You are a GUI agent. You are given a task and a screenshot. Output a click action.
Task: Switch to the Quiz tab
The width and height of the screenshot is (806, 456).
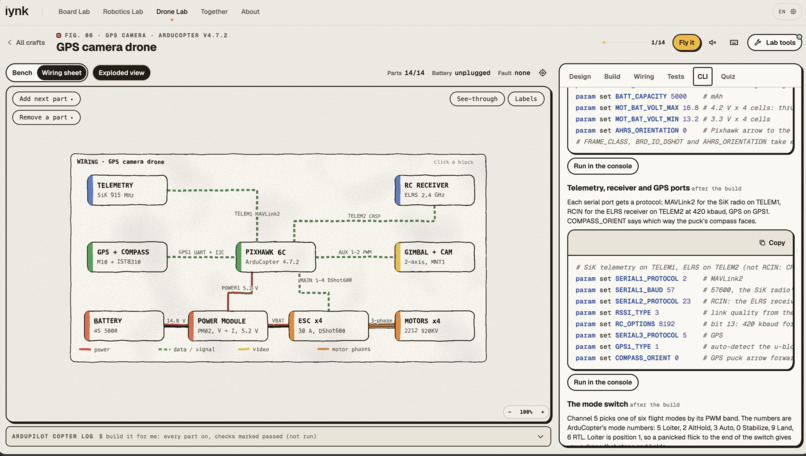728,77
